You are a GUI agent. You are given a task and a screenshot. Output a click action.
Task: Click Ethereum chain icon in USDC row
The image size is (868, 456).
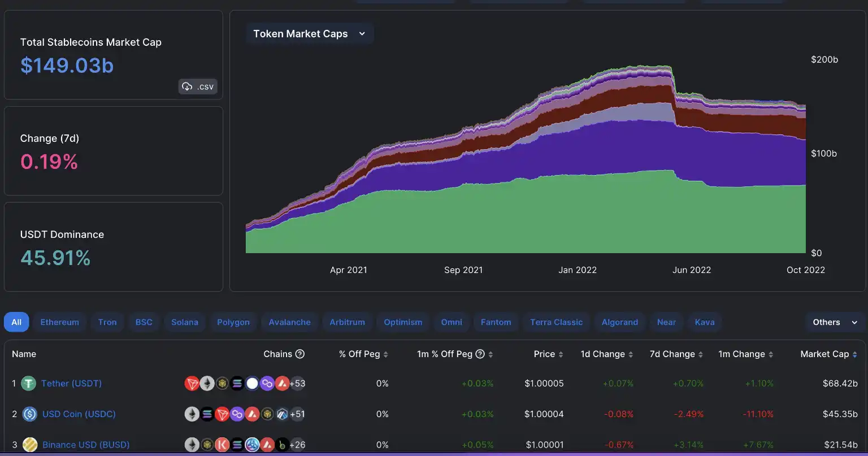coord(192,414)
